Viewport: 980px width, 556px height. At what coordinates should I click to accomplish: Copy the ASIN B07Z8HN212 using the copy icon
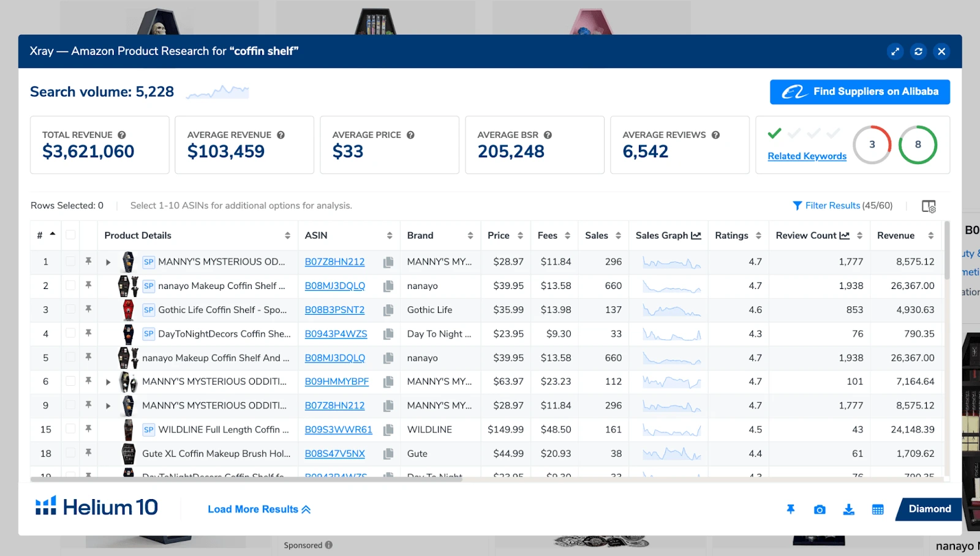pyautogui.click(x=388, y=261)
